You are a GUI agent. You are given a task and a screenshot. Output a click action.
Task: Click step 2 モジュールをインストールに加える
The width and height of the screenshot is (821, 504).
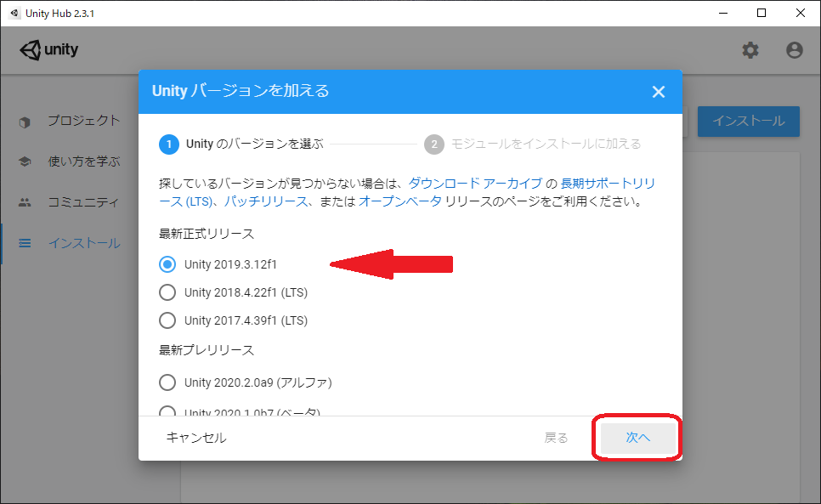pyautogui.click(x=533, y=144)
